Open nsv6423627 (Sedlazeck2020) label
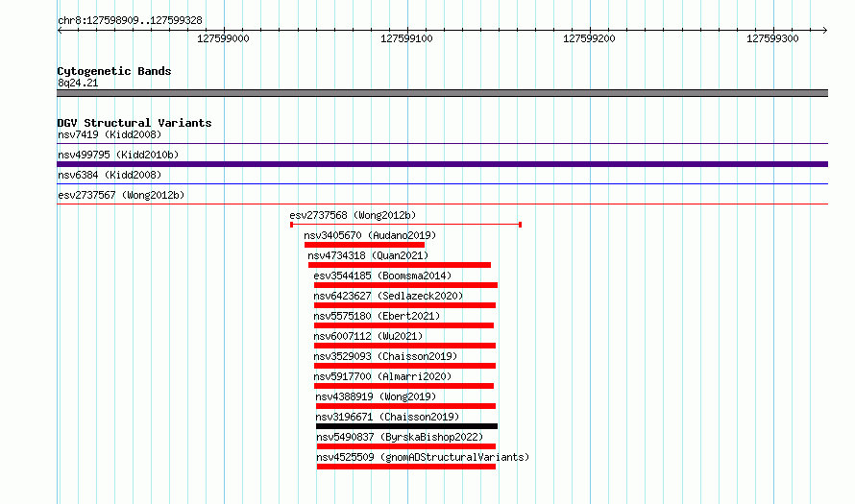The image size is (855, 504). (x=388, y=296)
